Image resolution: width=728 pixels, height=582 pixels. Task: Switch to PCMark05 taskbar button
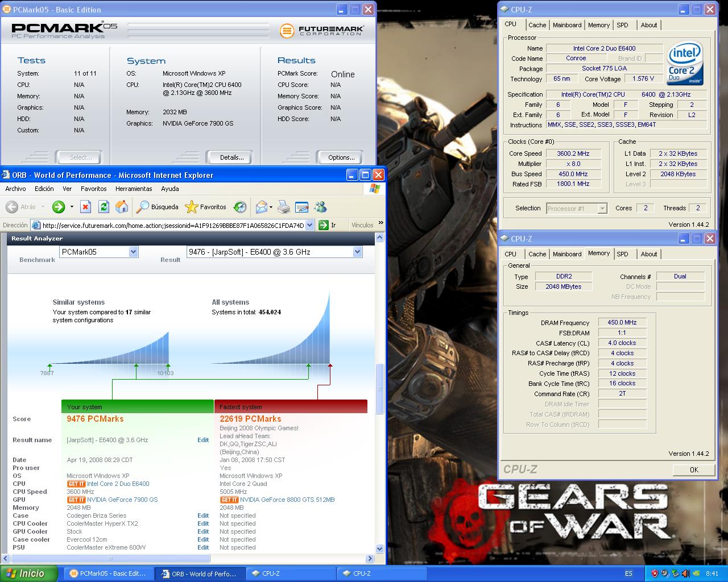coord(107,573)
